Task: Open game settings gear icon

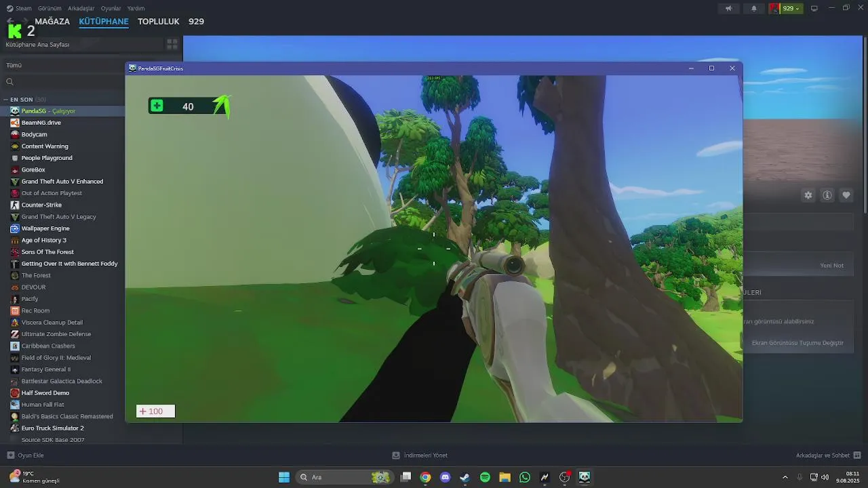Action: 808,195
